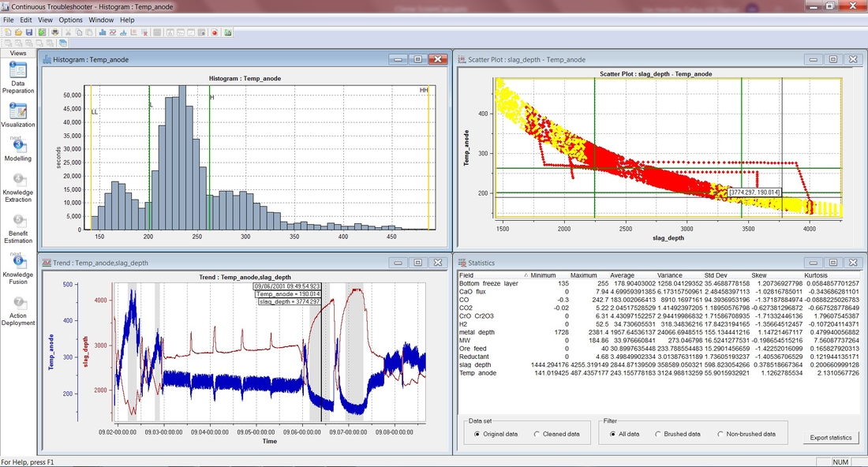Sort by Maximum column header

583,275
